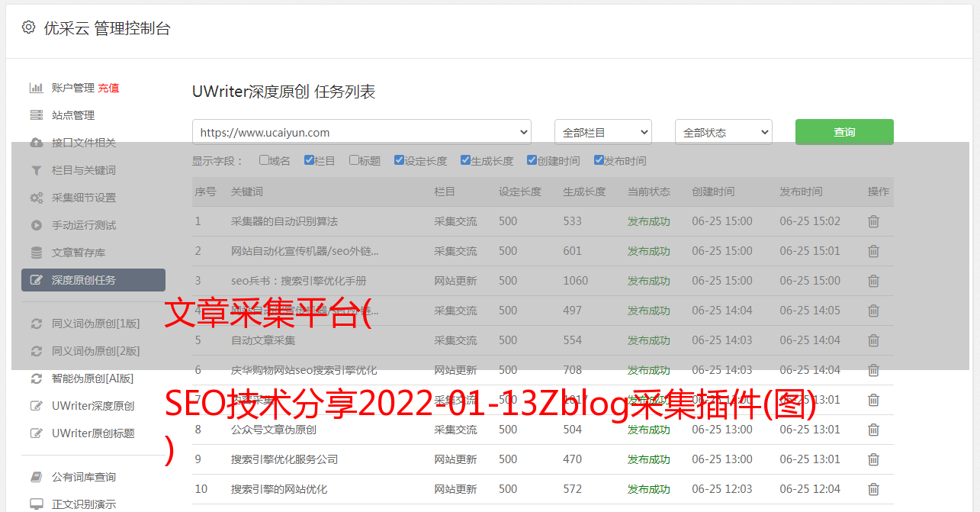The width and height of the screenshot is (980, 512).
Task: Open the https://www.ucaiyun.com site dropdown
Action: click(x=361, y=132)
